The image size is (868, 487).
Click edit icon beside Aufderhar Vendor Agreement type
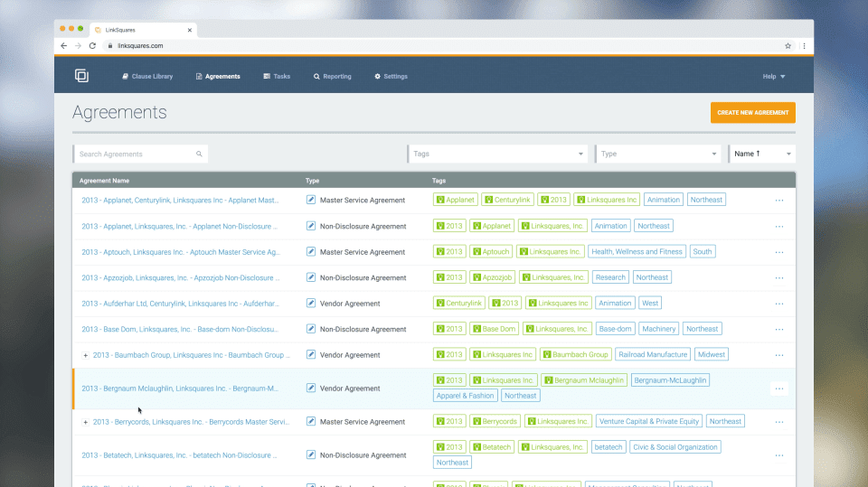point(311,304)
